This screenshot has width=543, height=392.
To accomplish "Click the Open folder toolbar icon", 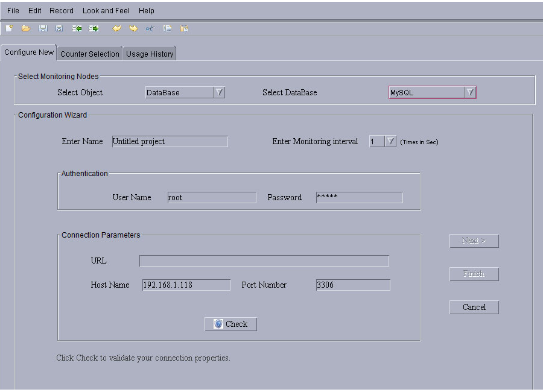I will [x=26, y=28].
